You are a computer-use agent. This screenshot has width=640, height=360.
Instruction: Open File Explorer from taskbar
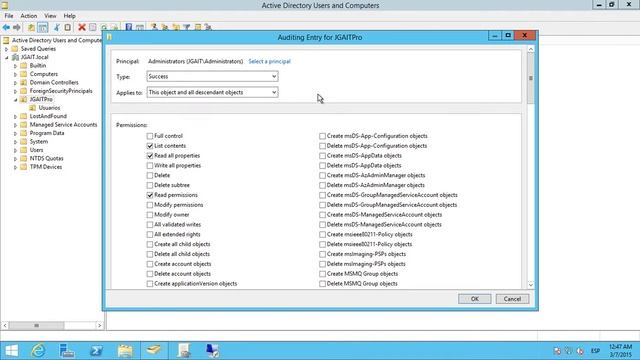point(125,351)
